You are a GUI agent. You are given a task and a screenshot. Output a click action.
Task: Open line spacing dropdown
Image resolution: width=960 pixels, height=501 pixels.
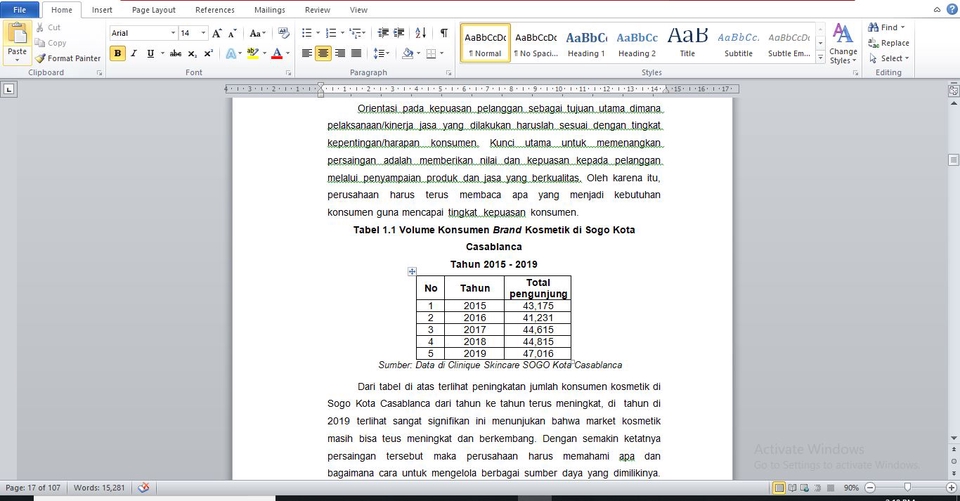pyautogui.click(x=381, y=53)
